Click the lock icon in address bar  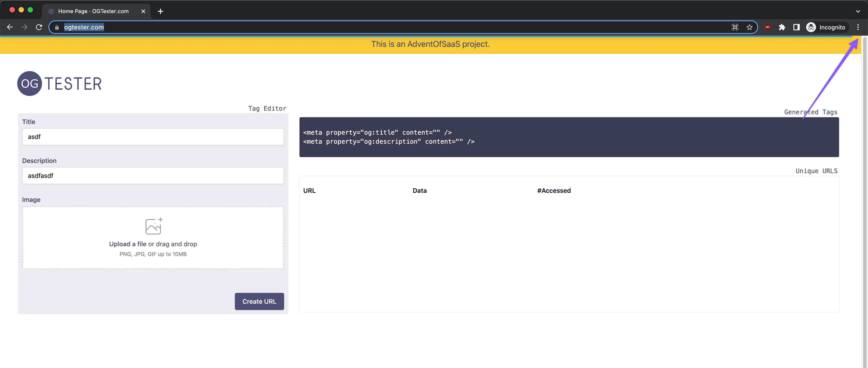click(x=57, y=27)
